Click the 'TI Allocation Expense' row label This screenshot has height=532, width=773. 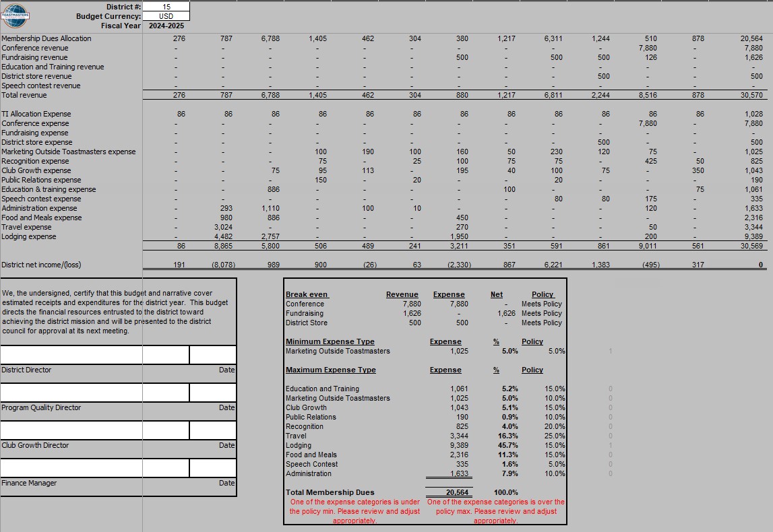(x=36, y=114)
